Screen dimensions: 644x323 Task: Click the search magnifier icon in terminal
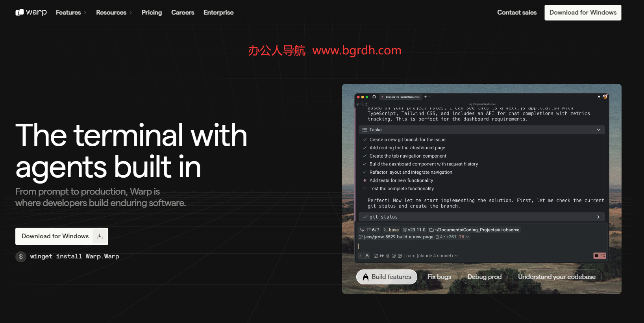[362, 104]
